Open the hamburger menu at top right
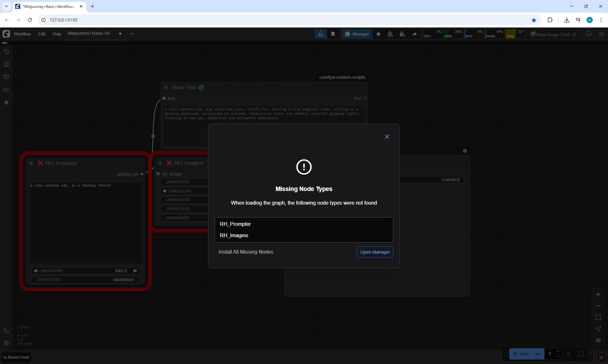The height and width of the screenshot is (364, 608). point(602,34)
